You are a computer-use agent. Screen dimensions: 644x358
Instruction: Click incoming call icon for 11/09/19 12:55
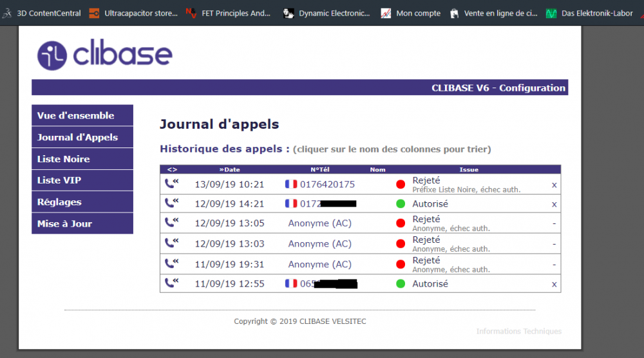[x=172, y=283]
